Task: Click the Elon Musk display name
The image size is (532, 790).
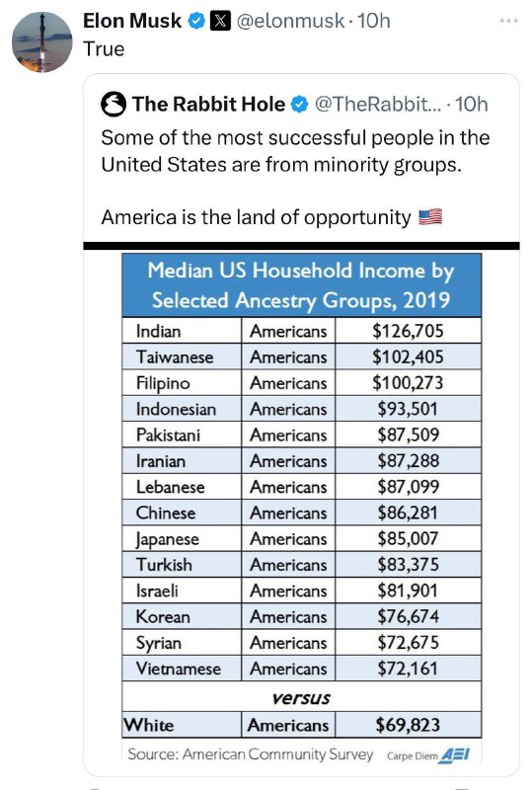Action: (132, 21)
